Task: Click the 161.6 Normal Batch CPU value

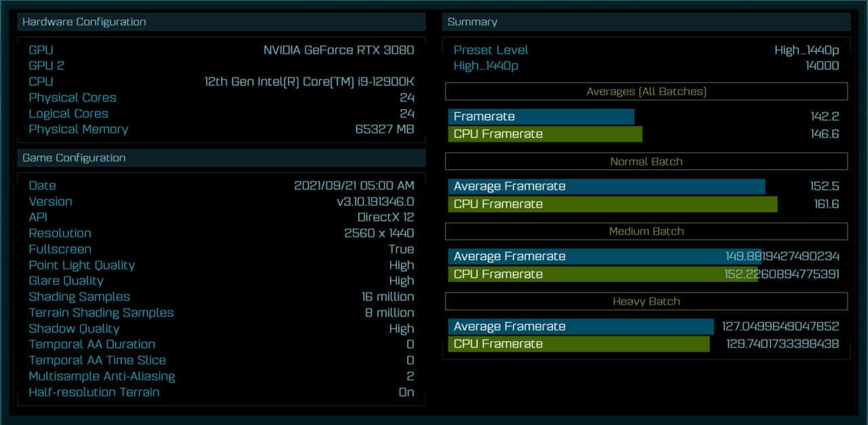Action: (825, 204)
